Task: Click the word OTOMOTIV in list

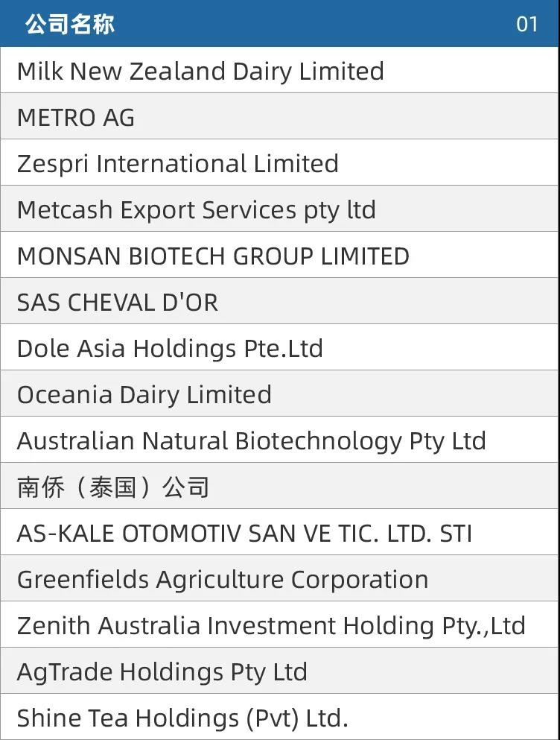Action: [182, 534]
